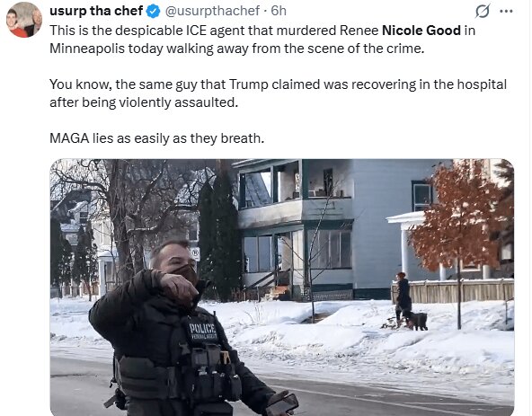Click the person walking a dog in the photo

tap(408, 301)
